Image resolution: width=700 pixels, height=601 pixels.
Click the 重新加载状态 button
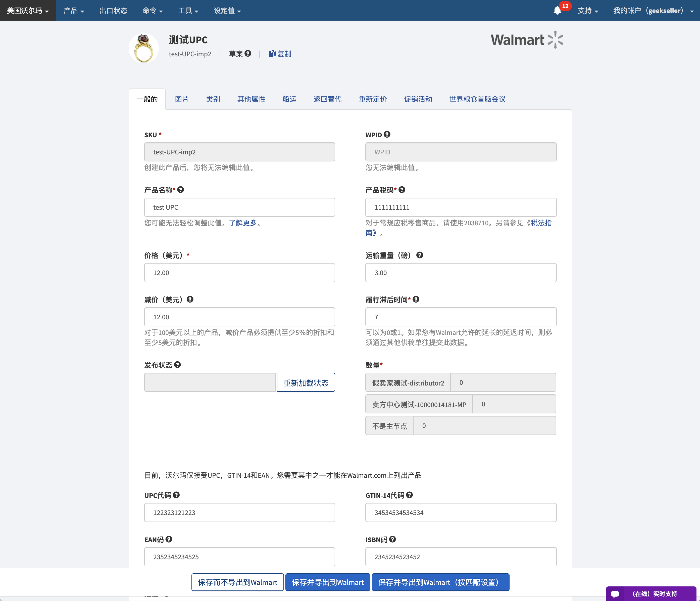pos(306,382)
